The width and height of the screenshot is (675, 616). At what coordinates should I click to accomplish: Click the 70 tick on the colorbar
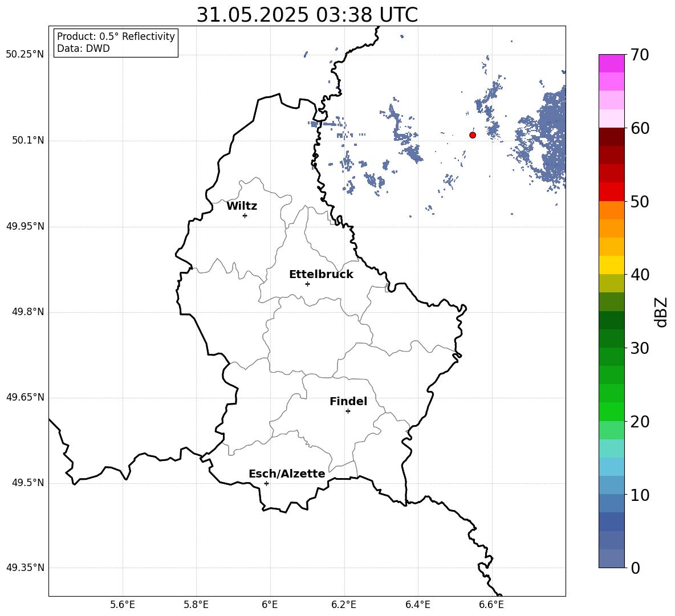[x=640, y=55]
